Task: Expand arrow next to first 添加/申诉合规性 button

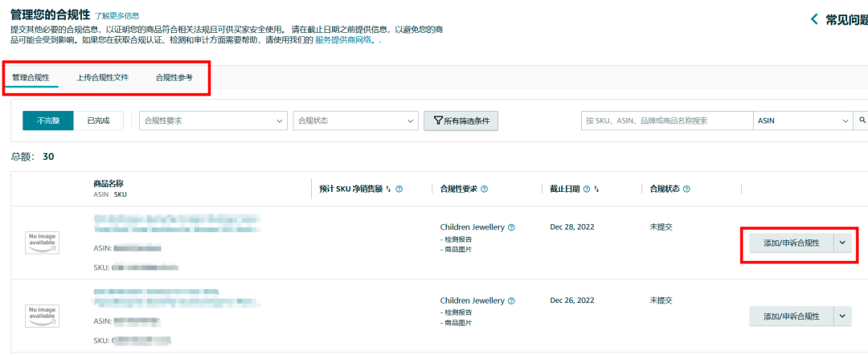Action: tap(842, 242)
